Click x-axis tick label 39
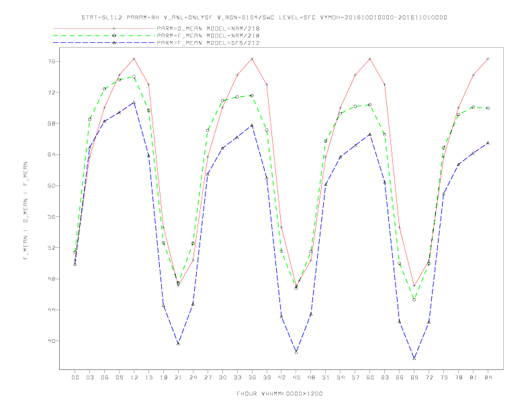Image resolution: width=532 pixels, height=411 pixels. 267,377
